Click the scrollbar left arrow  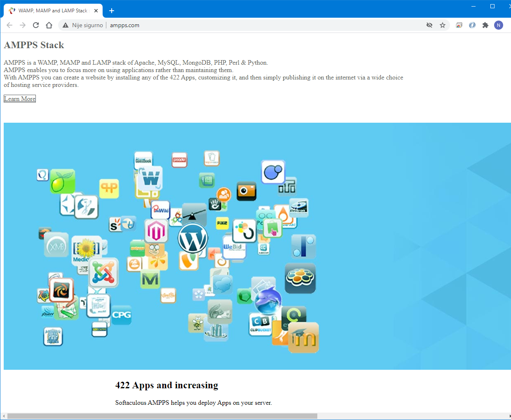tap(4, 416)
